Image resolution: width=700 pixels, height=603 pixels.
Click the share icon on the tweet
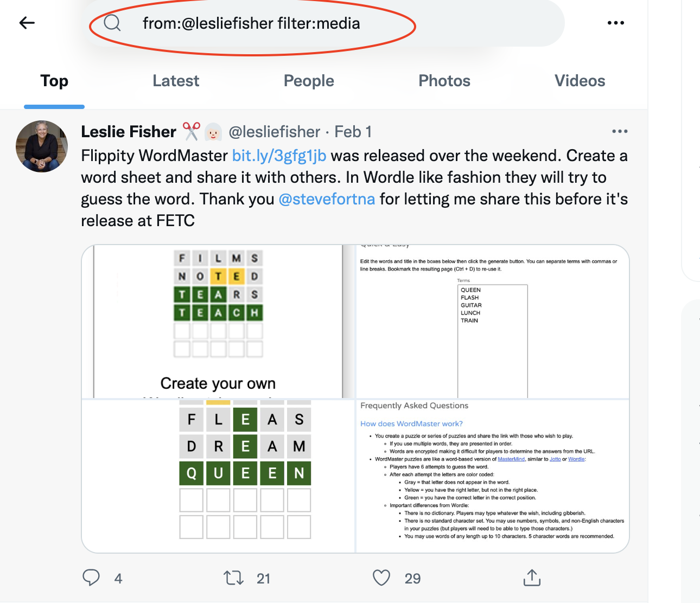pos(532,578)
